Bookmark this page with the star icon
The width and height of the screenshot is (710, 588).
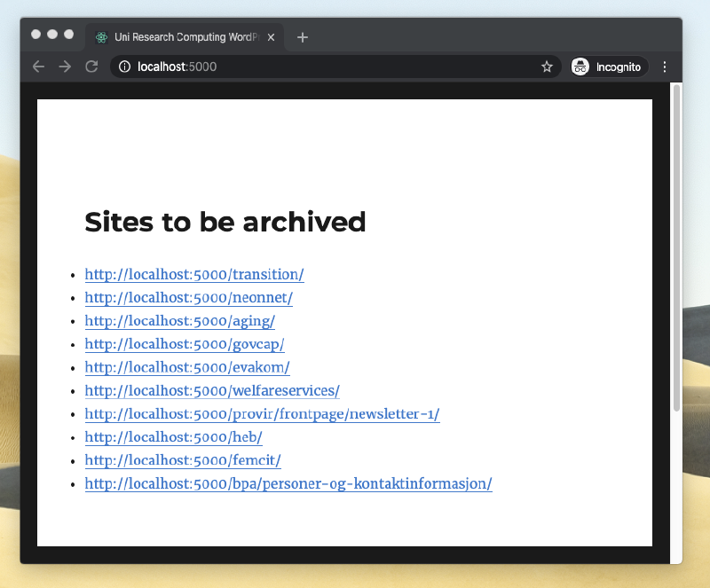[x=547, y=67]
